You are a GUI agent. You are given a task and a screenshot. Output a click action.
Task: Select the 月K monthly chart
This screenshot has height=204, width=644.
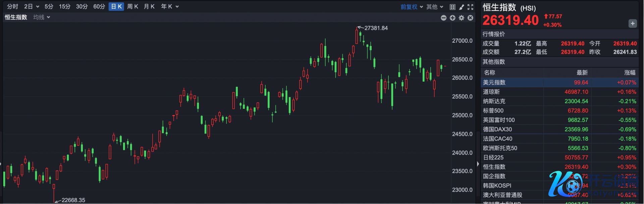click(149, 6)
